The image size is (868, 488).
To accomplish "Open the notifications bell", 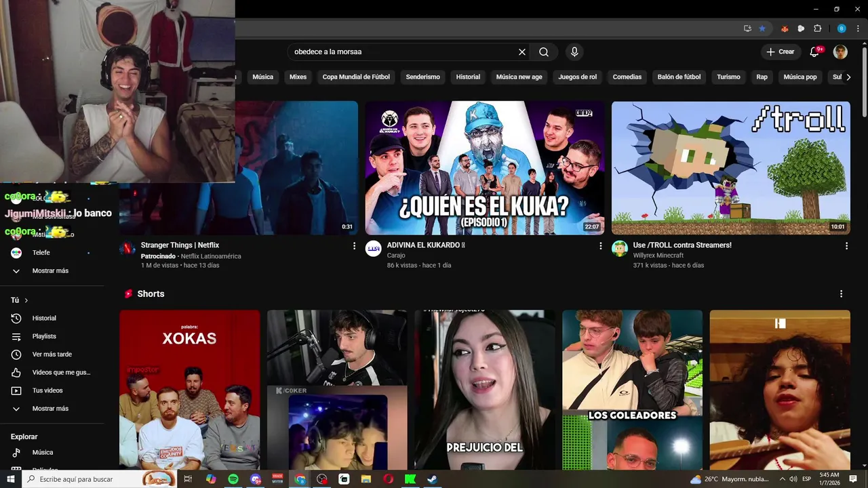I will [814, 52].
